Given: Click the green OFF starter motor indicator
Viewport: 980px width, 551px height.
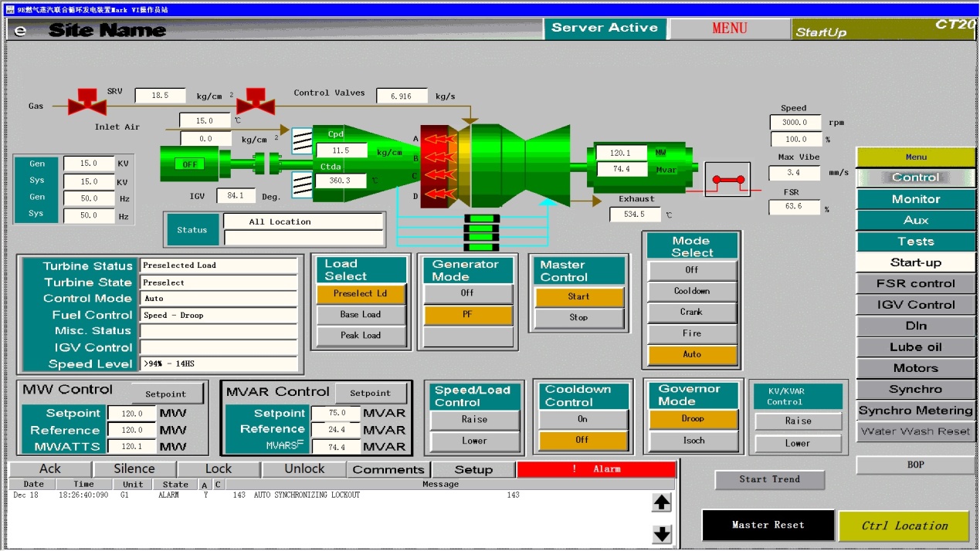Looking at the screenshot, I should pyautogui.click(x=190, y=164).
